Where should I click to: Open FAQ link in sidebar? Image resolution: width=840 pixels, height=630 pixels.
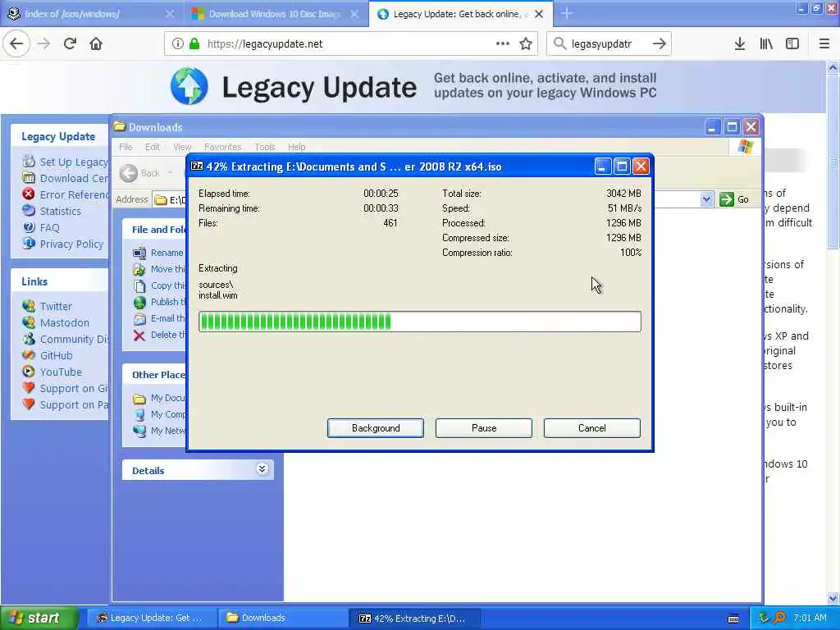coord(49,228)
